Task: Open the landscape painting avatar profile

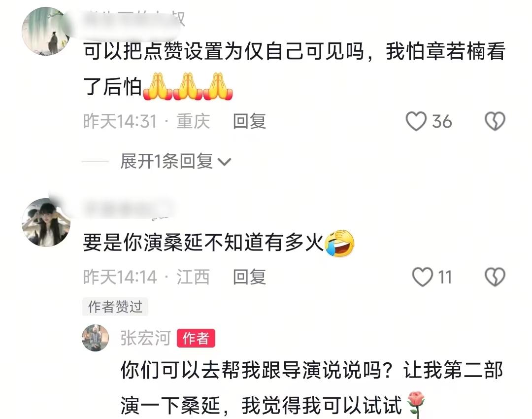Action: (46, 31)
